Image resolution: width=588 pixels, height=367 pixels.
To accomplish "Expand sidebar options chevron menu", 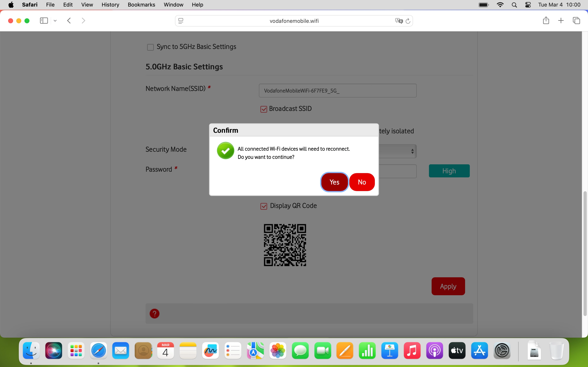I will (x=55, y=21).
